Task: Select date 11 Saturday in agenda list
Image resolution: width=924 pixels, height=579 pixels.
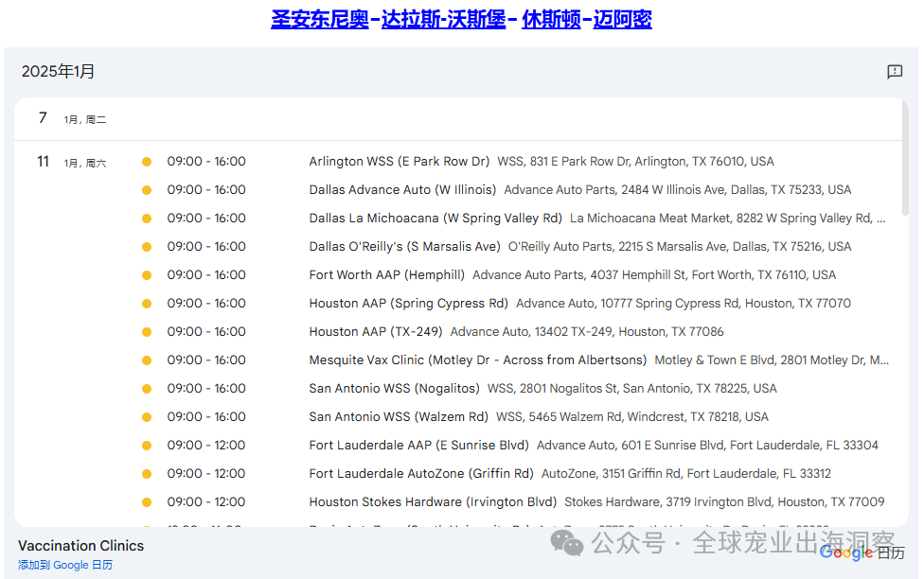Action: tap(43, 162)
